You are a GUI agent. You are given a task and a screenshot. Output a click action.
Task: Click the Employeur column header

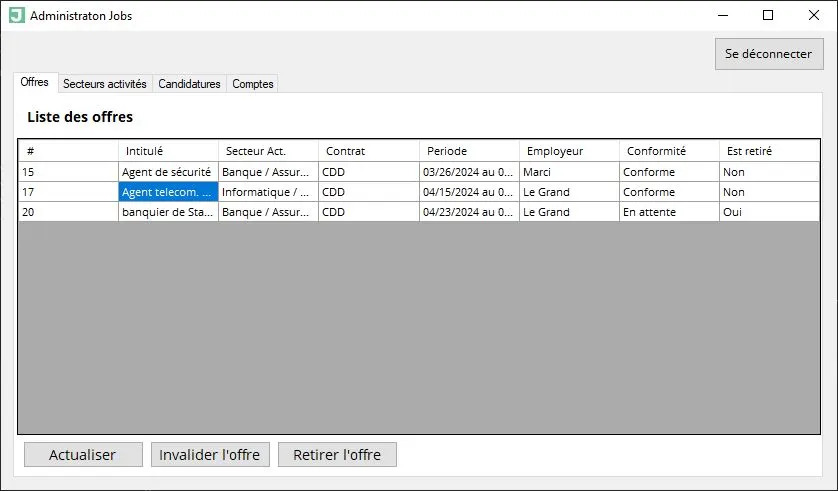[569, 151]
